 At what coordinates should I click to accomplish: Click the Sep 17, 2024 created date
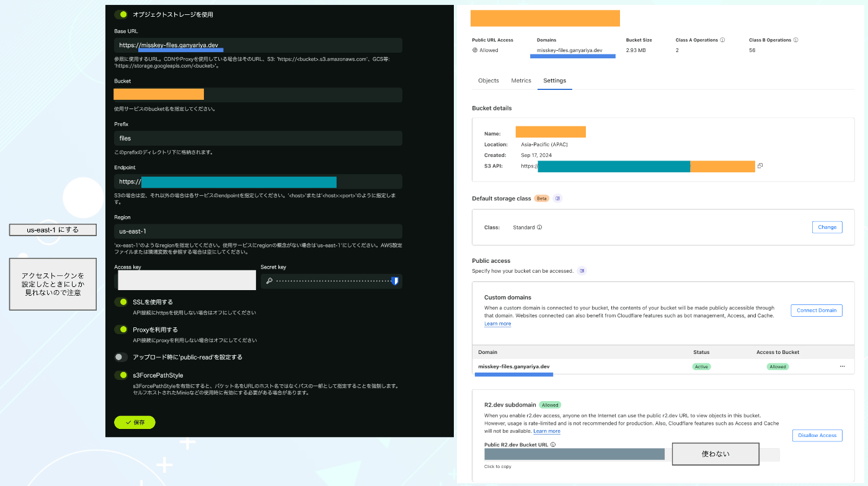536,155
